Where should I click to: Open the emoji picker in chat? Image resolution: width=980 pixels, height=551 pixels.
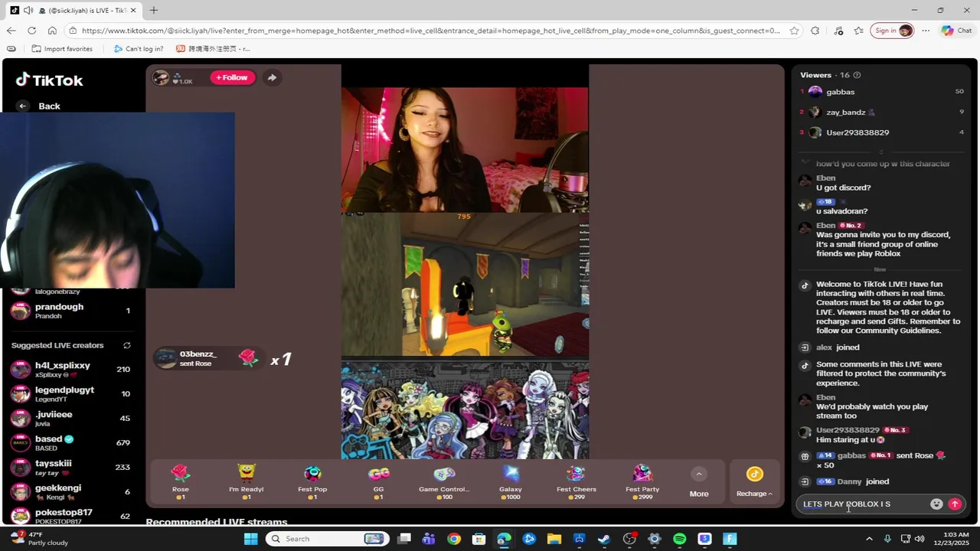point(936,504)
